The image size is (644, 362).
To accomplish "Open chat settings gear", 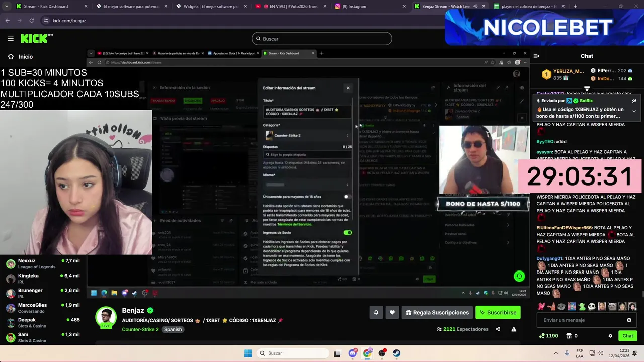I will tap(610, 336).
